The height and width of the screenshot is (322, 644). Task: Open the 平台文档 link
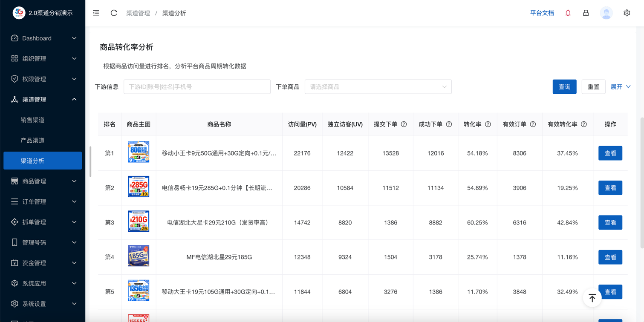pos(542,13)
